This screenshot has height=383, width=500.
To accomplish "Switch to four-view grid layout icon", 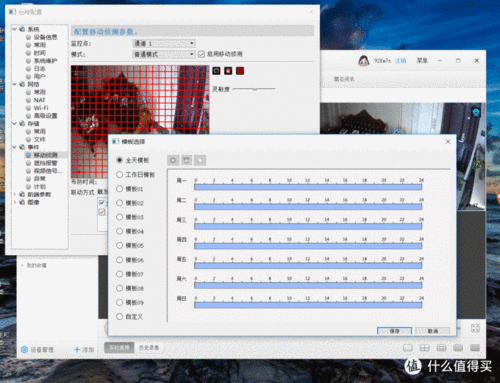I will (x=424, y=348).
